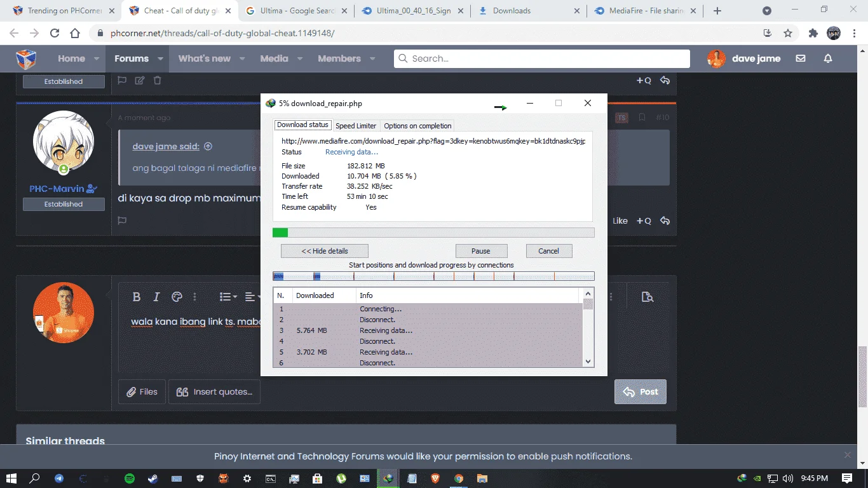Screen dimensions: 868x488
Task: Open the taskbar search magnifier
Action: [x=35, y=478]
